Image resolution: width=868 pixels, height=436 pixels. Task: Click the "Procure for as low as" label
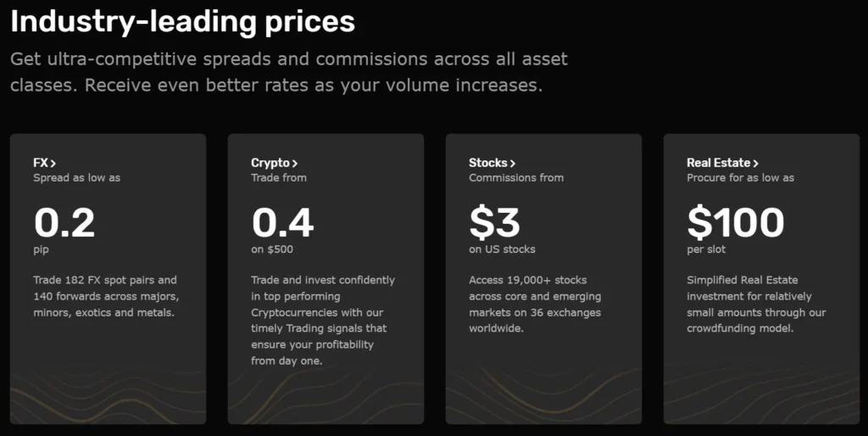740,178
